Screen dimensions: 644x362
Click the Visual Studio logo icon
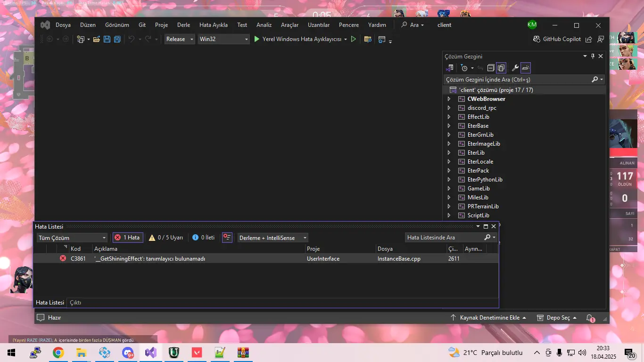tap(45, 25)
